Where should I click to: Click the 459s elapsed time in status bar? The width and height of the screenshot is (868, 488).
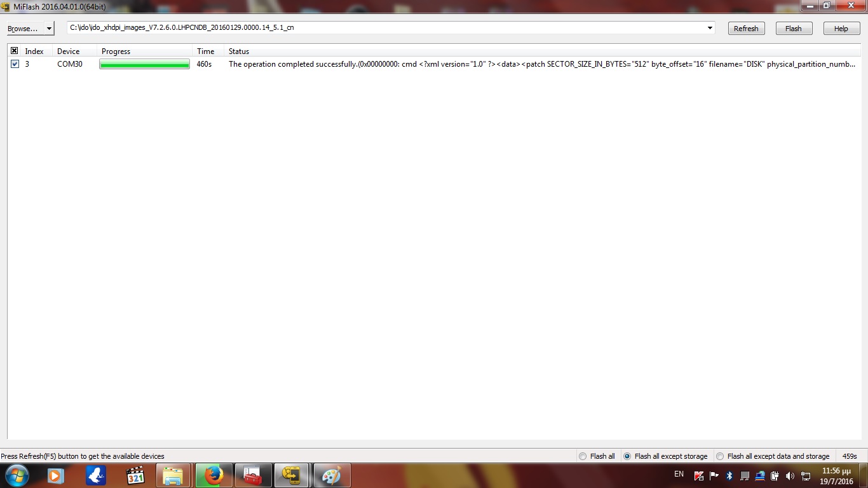point(850,456)
